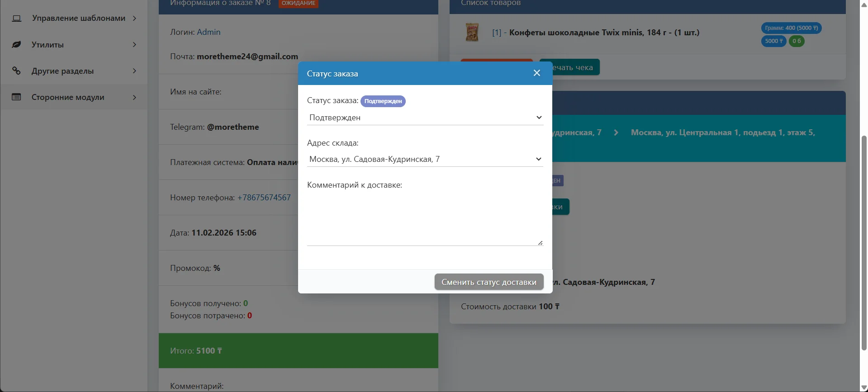Open the Другие разделы menu item
The image size is (868, 392).
[63, 71]
